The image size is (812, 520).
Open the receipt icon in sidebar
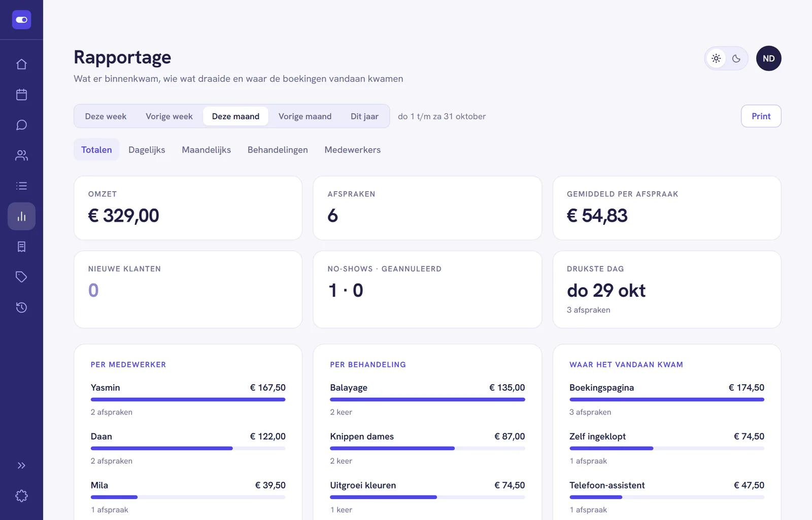[21, 247]
